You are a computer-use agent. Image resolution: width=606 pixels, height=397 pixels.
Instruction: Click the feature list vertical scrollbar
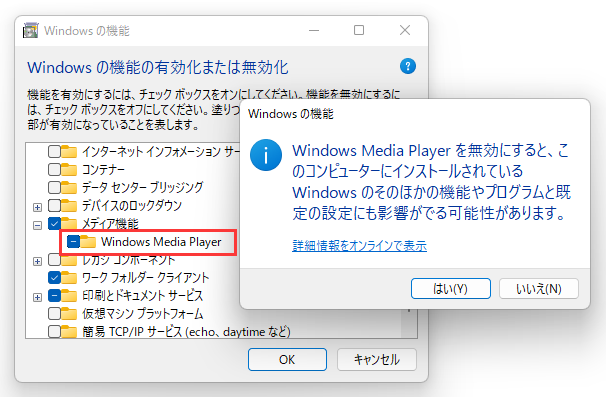click(x=409, y=323)
